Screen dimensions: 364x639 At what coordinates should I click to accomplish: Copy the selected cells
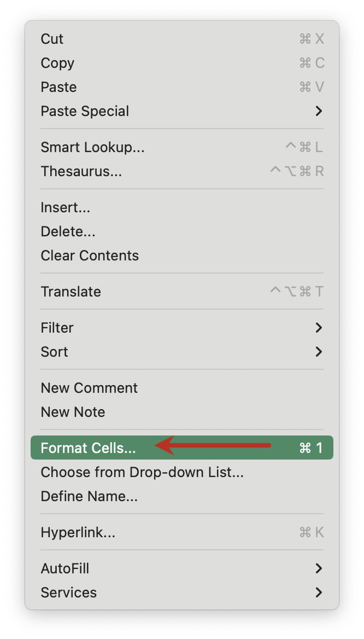pyautogui.click(x=57, y=63)
